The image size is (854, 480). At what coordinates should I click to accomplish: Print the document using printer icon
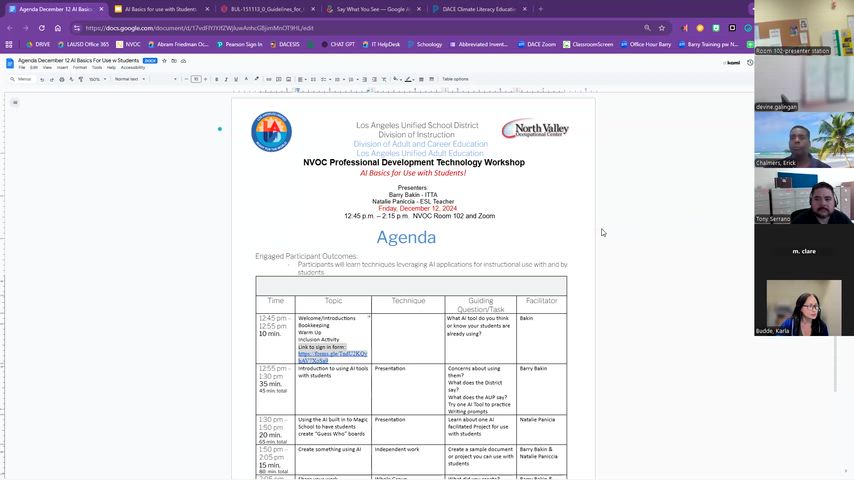coord(62,79)
